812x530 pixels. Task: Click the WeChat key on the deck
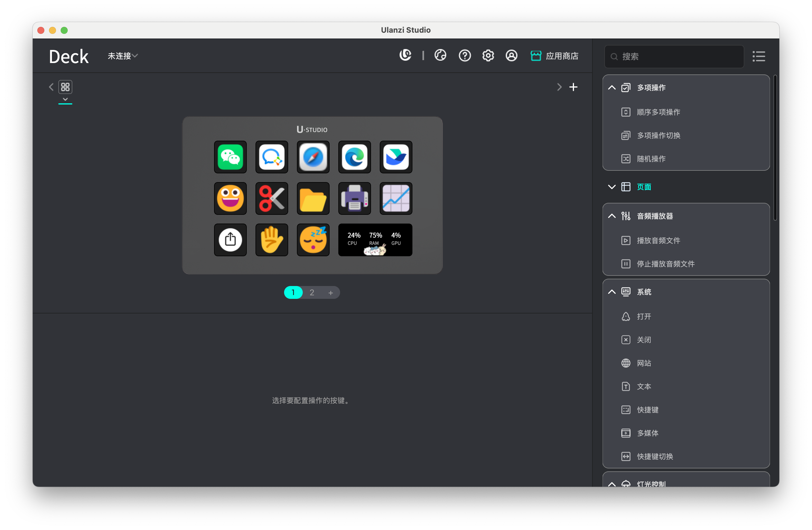pos(230,157)
